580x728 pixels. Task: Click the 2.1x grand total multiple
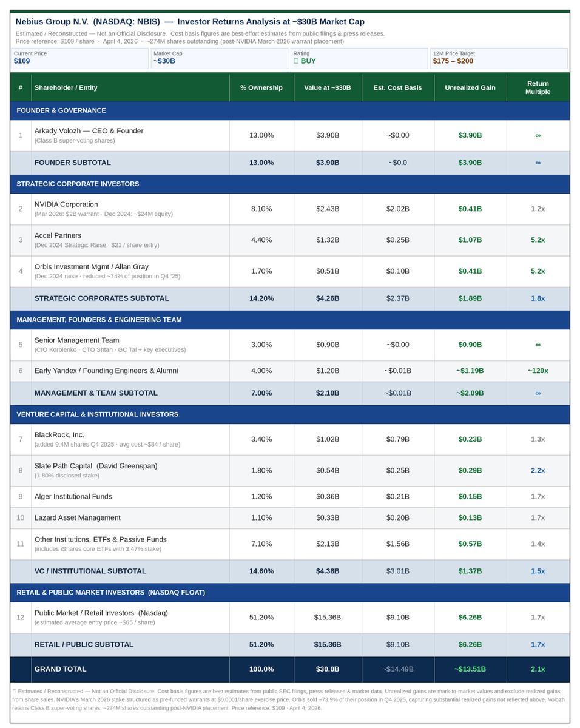(538, 669)
